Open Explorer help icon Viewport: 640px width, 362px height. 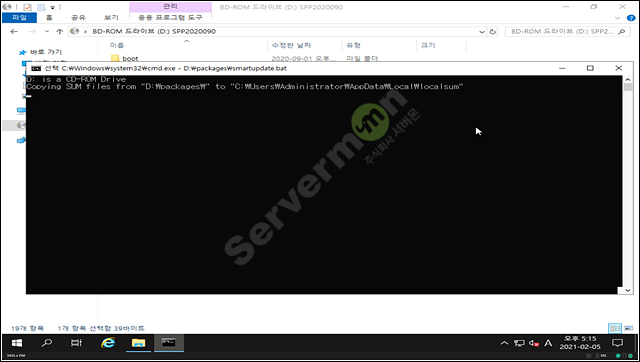631,18
